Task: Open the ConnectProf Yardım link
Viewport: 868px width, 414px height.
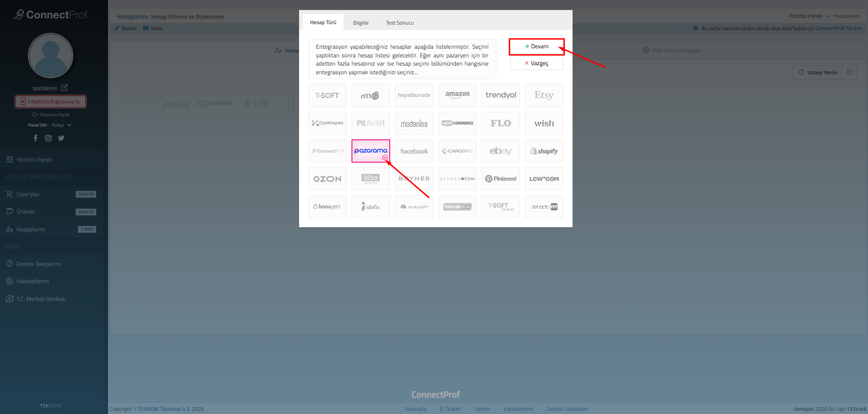Action: point(838,28)
